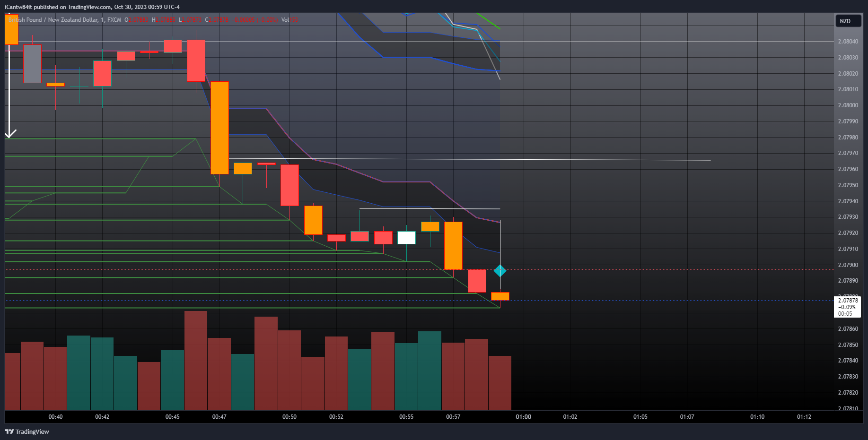The image size is (868, 440).
Task: Click the high value H2.07885
Action: click(x=164, y=20)
